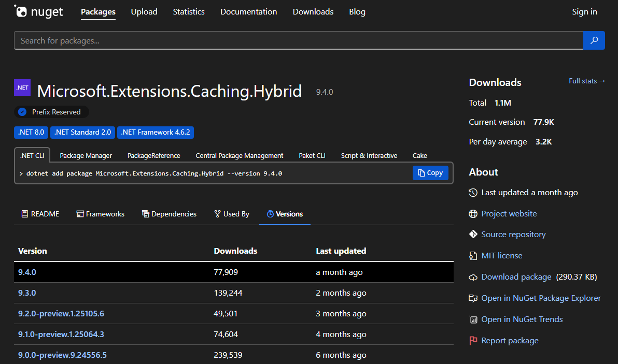
Task: Open the Blog nav link
Action: click(x=357, y=12)
